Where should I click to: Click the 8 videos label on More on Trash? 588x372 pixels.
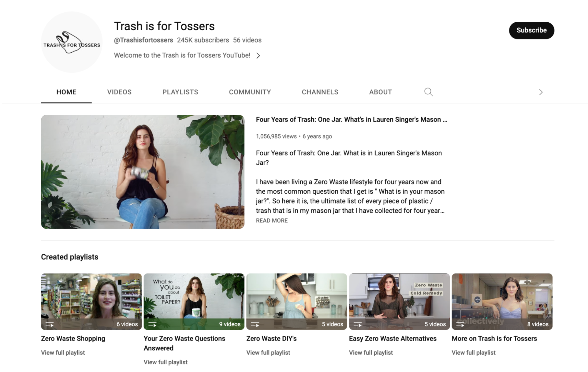tap(538, 324)
